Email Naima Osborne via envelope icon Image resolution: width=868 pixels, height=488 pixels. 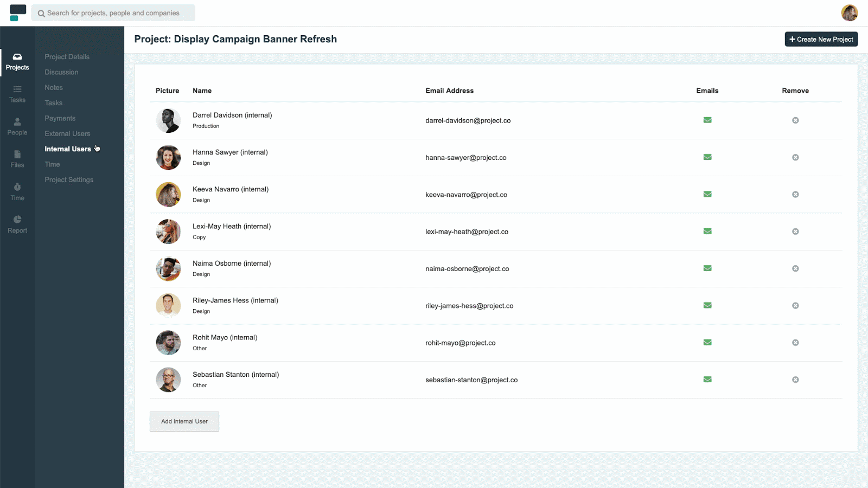707,268
